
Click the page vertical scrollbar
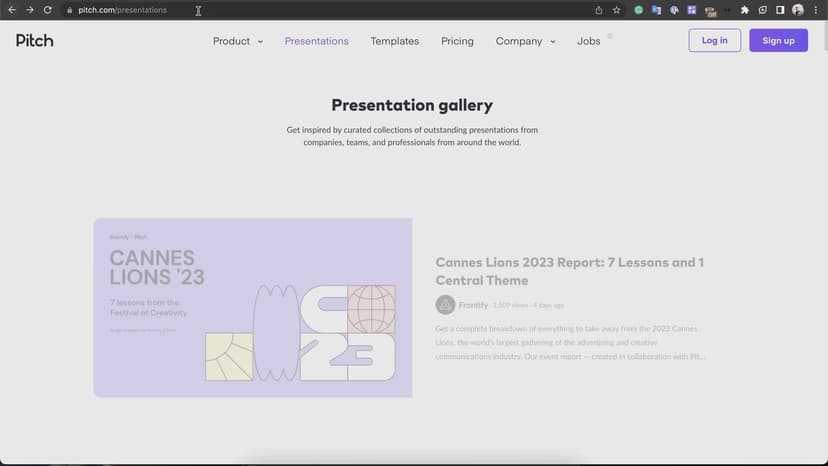pyautogui.click(x=825, y=36)
